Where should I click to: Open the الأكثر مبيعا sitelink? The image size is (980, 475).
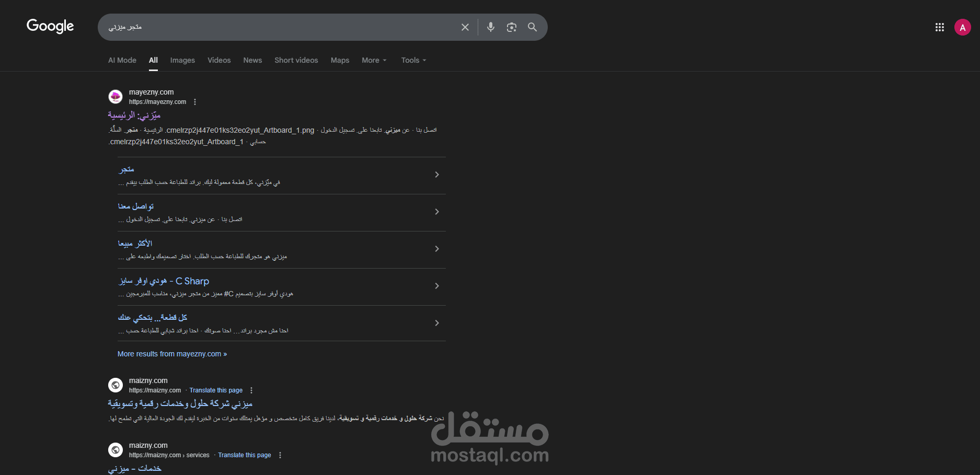click(135, 244)
